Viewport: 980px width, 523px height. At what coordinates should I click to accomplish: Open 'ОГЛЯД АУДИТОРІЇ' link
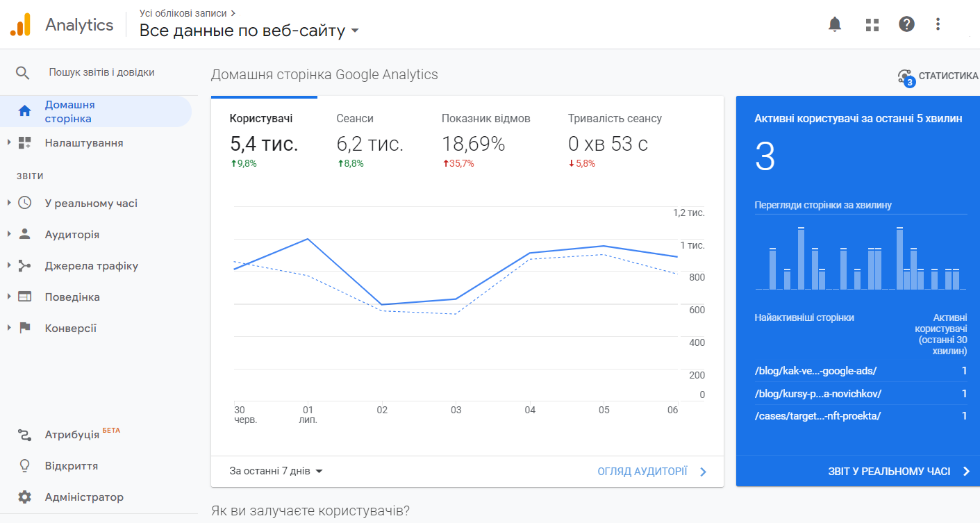[x=643, y=471]
